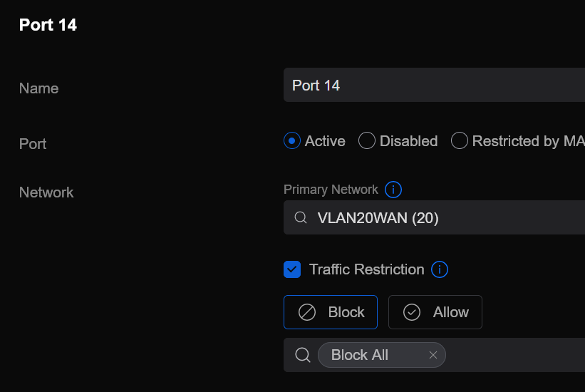Click the checkmark circle icon on Allow
Viewport: 585px width, 392px height.
[x=412, y=312]
